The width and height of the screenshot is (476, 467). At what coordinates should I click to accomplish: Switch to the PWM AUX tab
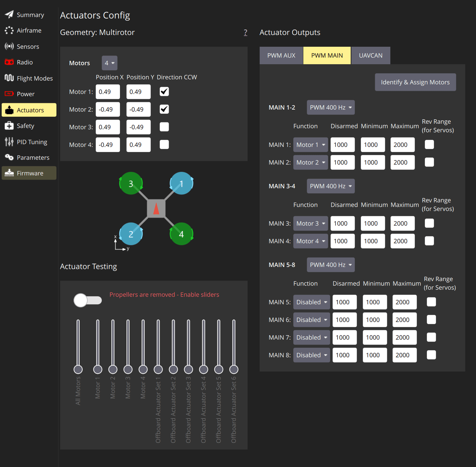pos(281,55)
